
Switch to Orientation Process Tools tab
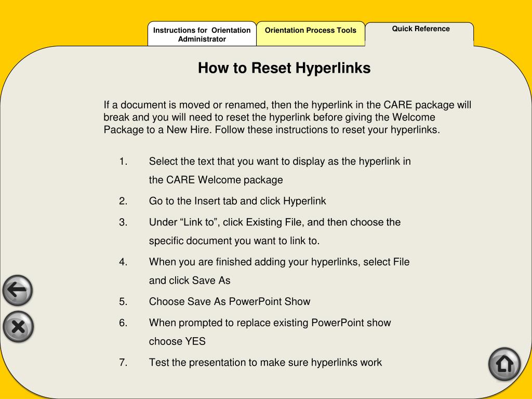click(x=311, y=34)
